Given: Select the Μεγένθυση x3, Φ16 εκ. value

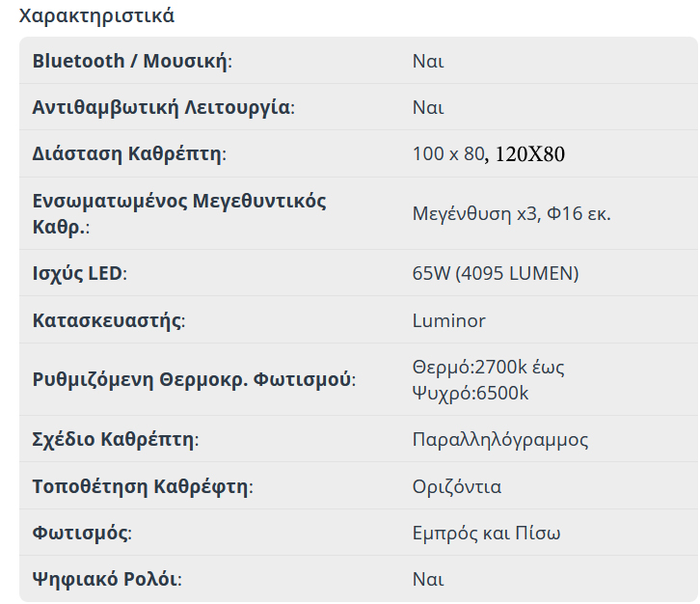Looking at the screenshot, I should click(x=511, y=213).
